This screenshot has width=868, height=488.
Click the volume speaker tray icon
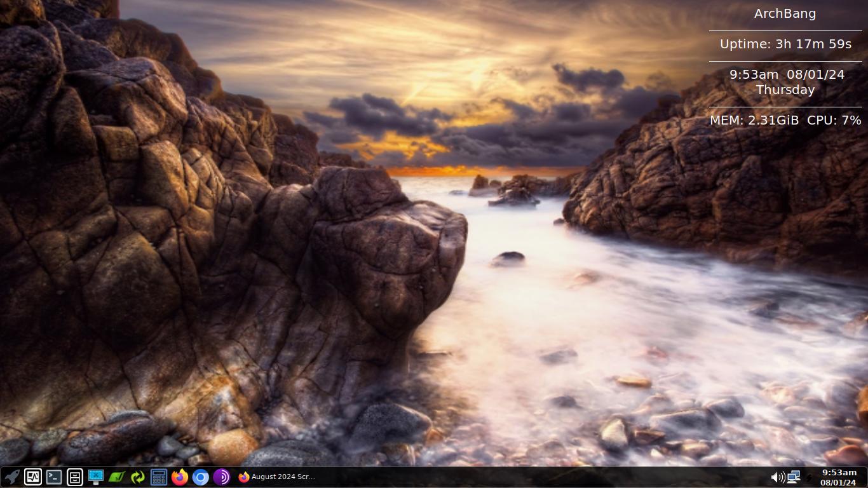777,477
